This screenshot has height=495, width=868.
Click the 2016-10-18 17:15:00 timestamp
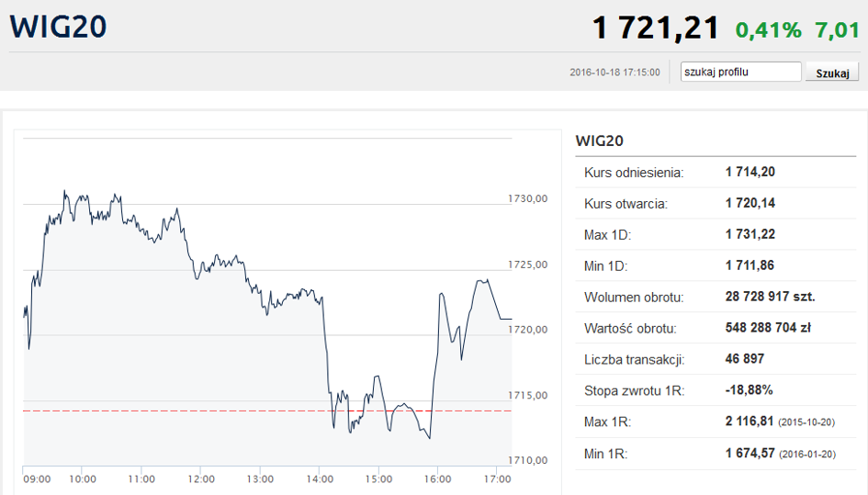614,73
